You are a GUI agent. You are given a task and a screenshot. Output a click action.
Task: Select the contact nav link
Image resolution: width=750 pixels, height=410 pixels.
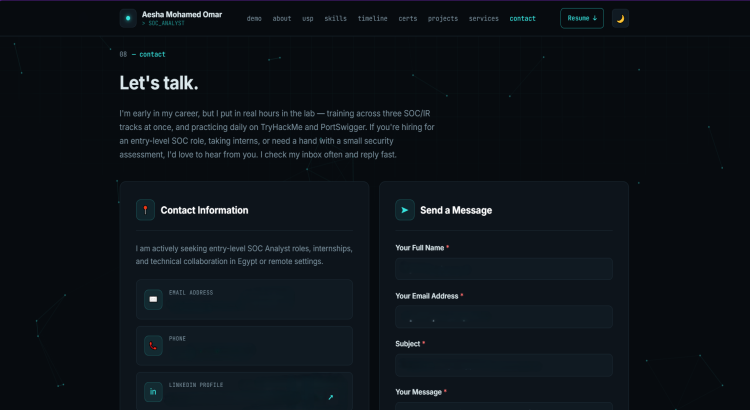point(522,19)
